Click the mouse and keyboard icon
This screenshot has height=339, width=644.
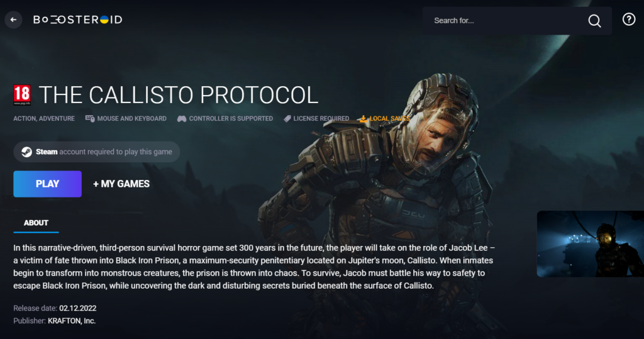tap(90, 118)
